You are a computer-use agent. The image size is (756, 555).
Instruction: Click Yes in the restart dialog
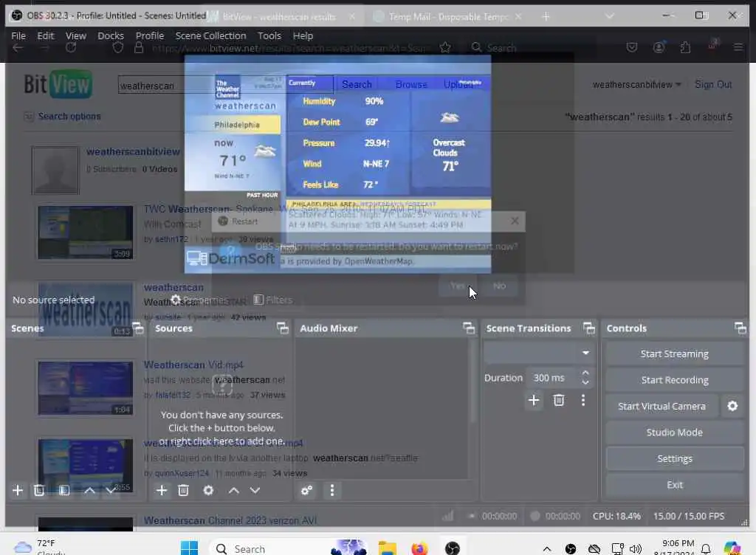458,286
